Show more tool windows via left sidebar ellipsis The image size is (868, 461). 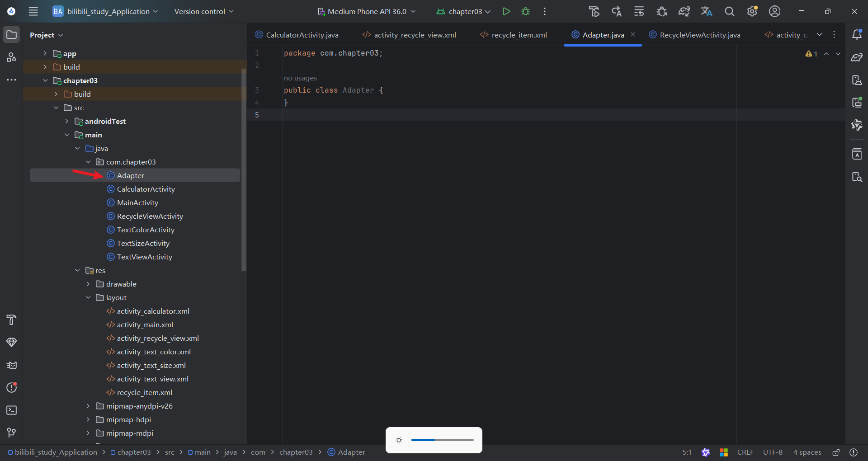pyautogui.click(x=12, y=80)
